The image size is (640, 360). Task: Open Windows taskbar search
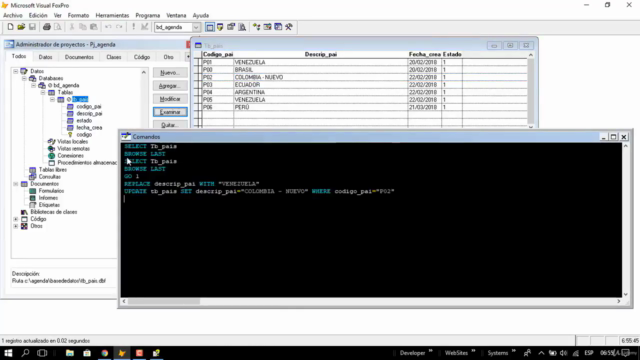point(25,353)
